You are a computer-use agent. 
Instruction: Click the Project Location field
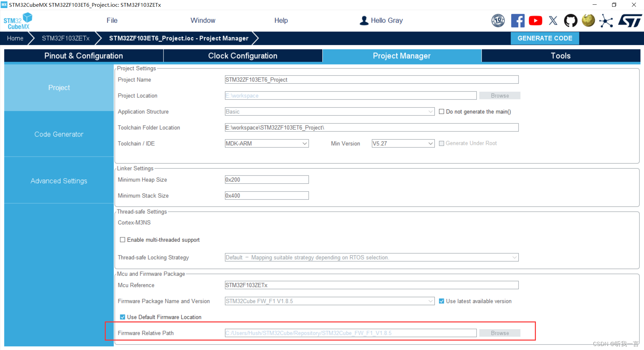pyautogui.click(x=351, y=96)
